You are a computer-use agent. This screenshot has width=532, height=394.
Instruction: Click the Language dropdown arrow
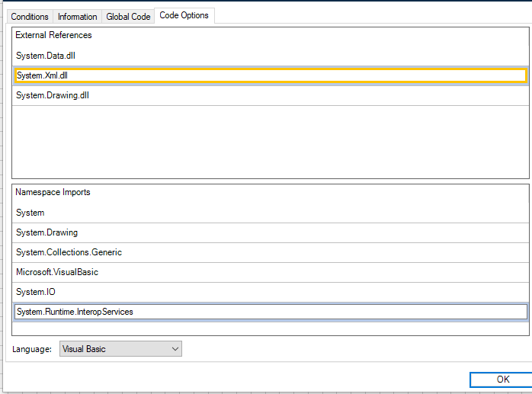pyautogui.click(x=175, y=349)
